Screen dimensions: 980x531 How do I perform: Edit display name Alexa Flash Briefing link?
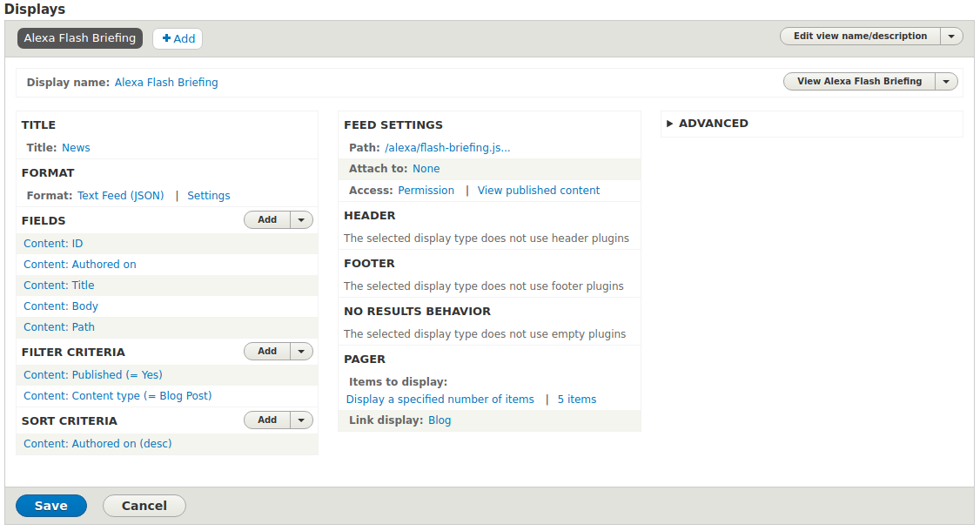point(166,83)
